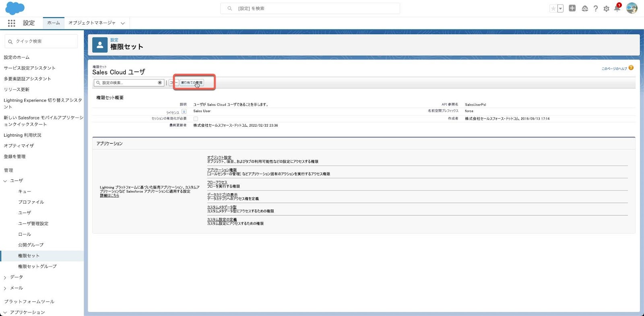Image resolution: width=644 pixels, height=316 pixels.
Task: Expand the データ section in the sidebar
Action: point(5,277)
